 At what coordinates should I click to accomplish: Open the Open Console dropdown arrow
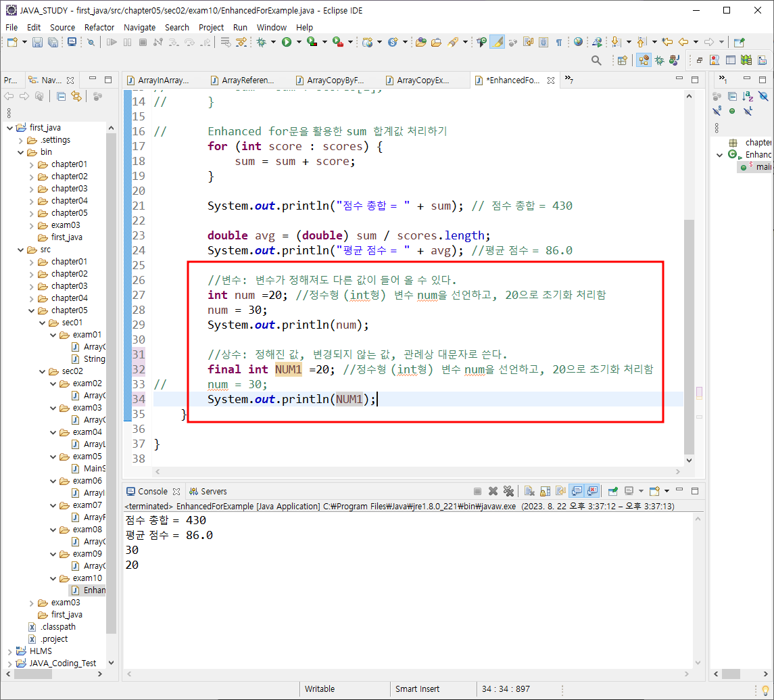(x=667, y=491)
